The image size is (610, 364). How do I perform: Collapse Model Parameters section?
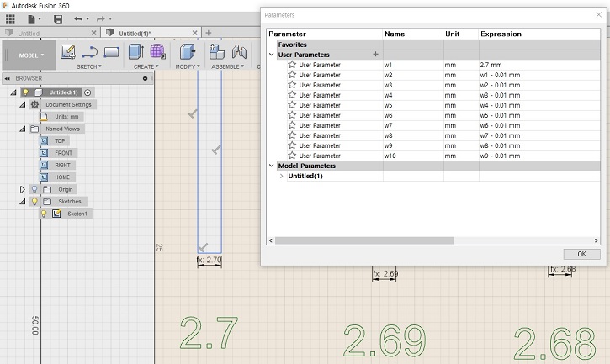(x=272, y=166)
